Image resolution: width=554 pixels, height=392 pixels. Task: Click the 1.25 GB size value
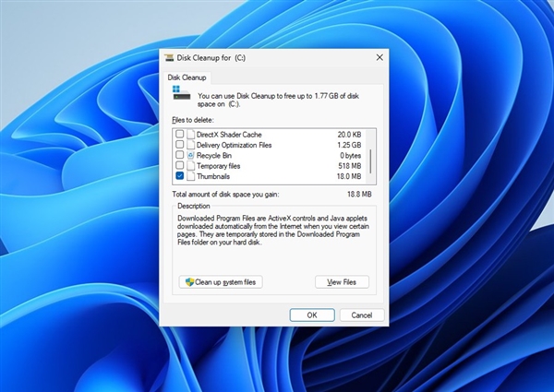coord(349,145)
